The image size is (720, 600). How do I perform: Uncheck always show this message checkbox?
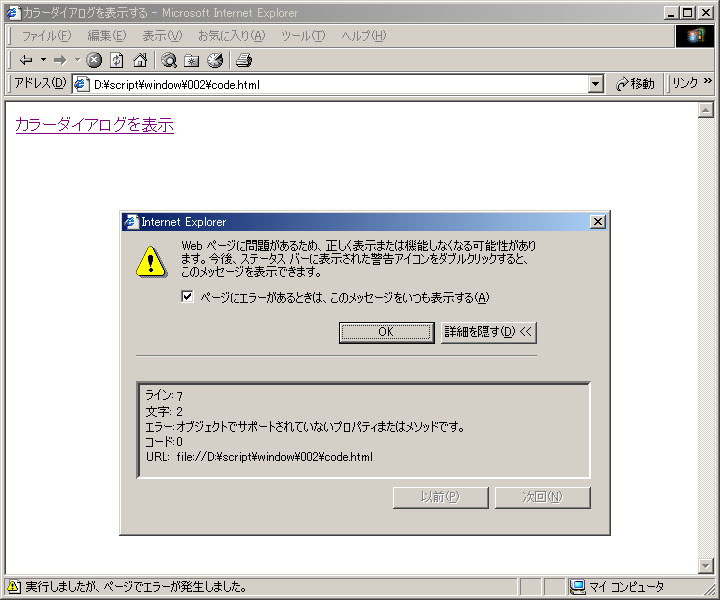pos(187,297)
